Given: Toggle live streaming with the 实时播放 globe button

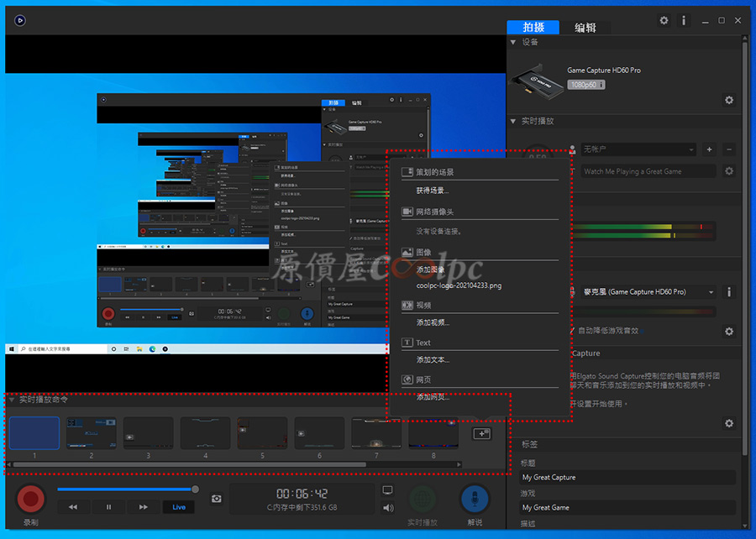Looking at the screenshot, I should (423, 499).
